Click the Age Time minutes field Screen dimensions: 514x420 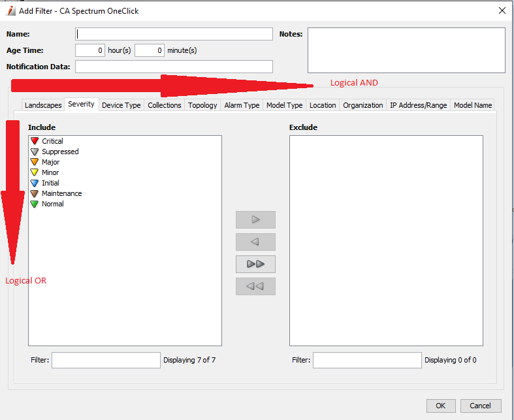pos(150,50)
